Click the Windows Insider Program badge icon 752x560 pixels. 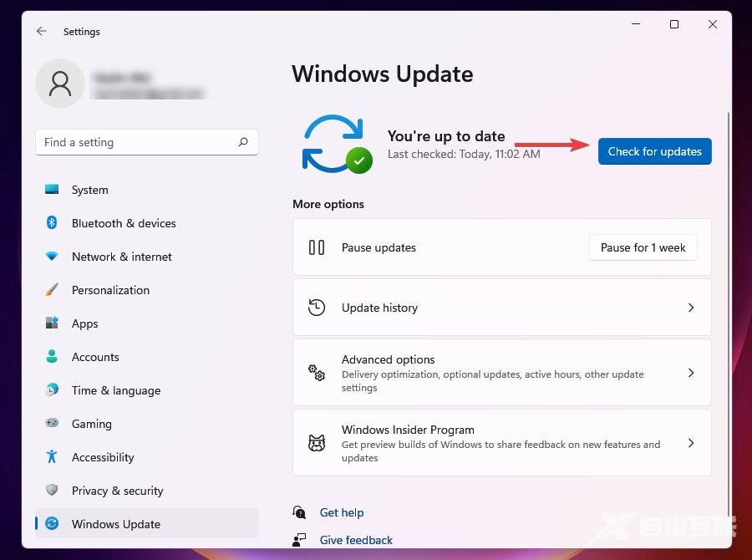317,443
